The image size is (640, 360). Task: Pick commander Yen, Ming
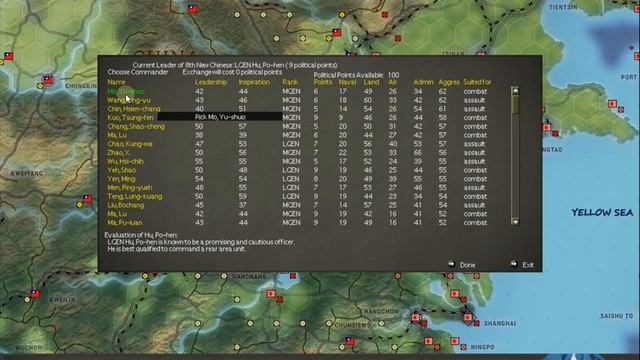pyautogui.click(x=121, y=179)
